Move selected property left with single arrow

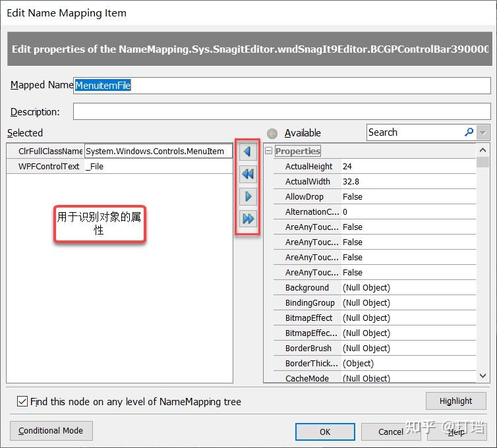248,152
